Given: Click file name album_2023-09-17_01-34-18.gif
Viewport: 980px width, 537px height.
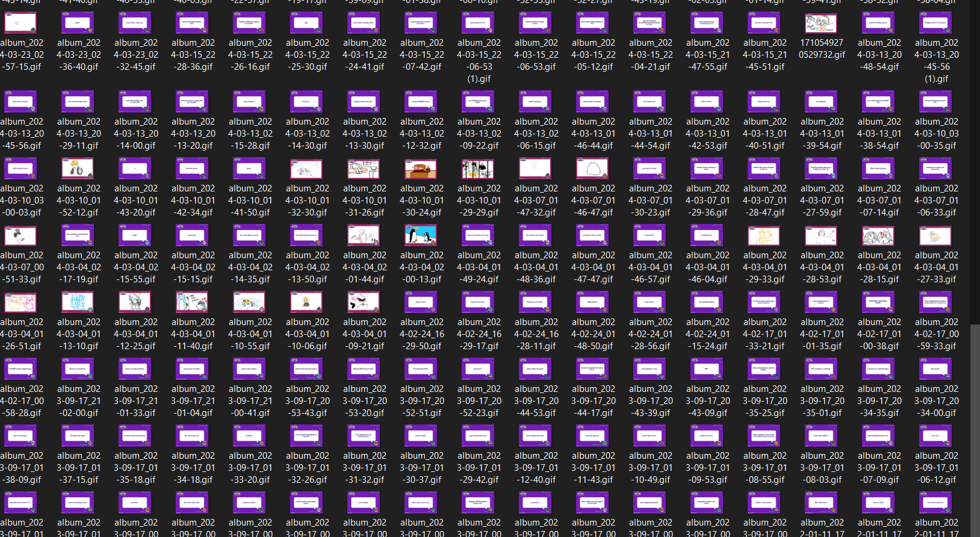Looking at the screenshot, I should coord(193,468).
